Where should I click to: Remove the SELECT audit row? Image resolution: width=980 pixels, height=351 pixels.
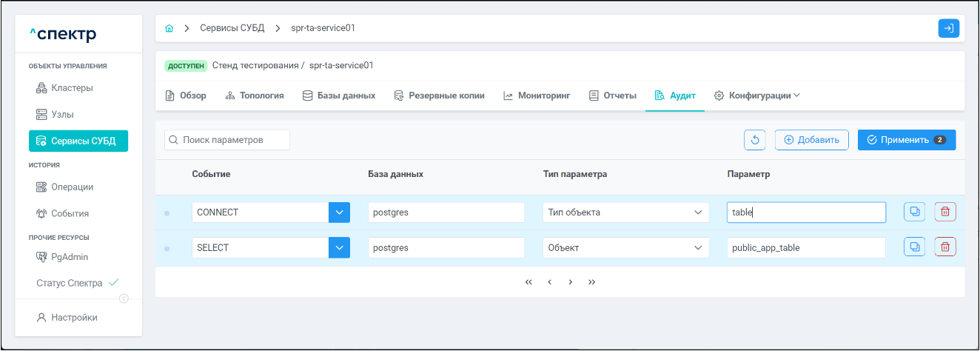945,247
